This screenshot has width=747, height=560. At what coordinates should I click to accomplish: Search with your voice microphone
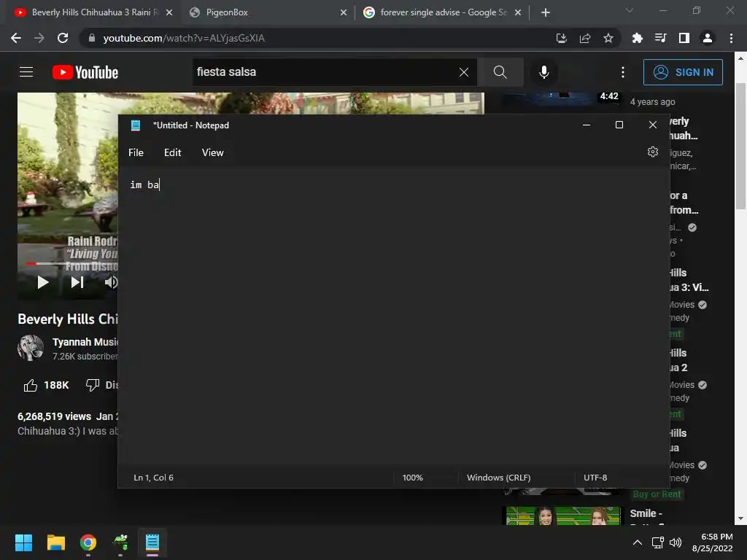(544, 72)
